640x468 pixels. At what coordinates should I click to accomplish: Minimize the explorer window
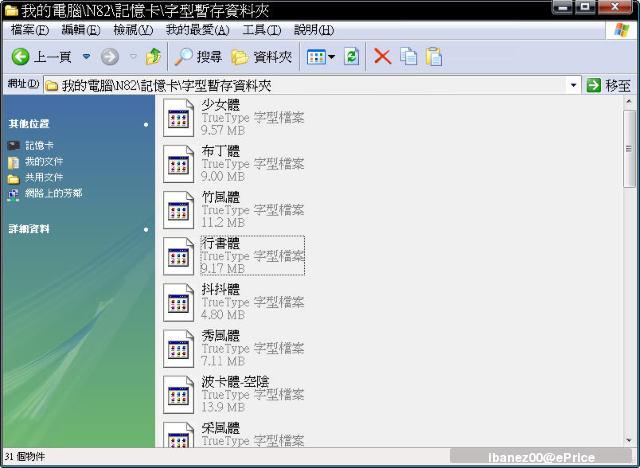point(563,7)
